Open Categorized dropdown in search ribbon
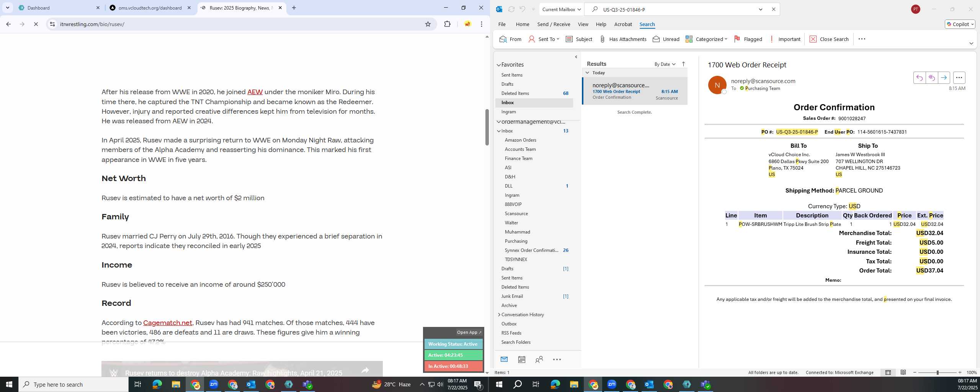The width and height of the screenshot is (980, 392). click(x=706, y=39)
